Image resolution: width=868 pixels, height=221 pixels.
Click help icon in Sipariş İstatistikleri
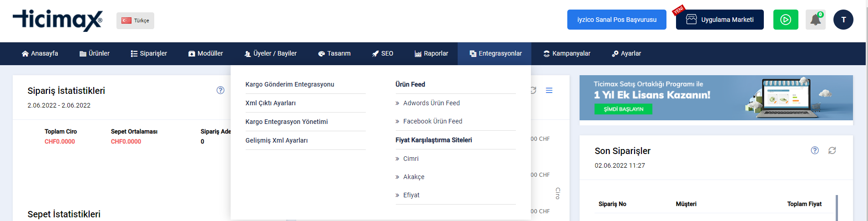221,90
